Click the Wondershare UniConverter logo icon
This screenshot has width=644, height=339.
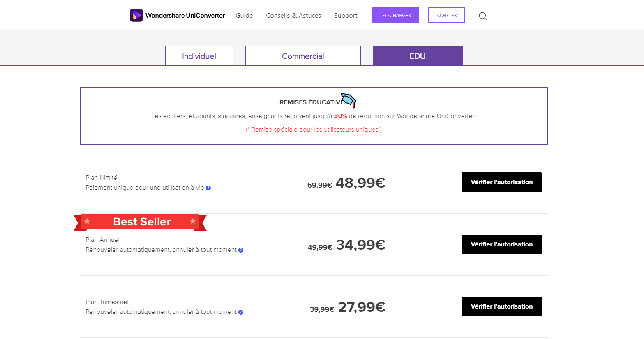tap(136, 15)
